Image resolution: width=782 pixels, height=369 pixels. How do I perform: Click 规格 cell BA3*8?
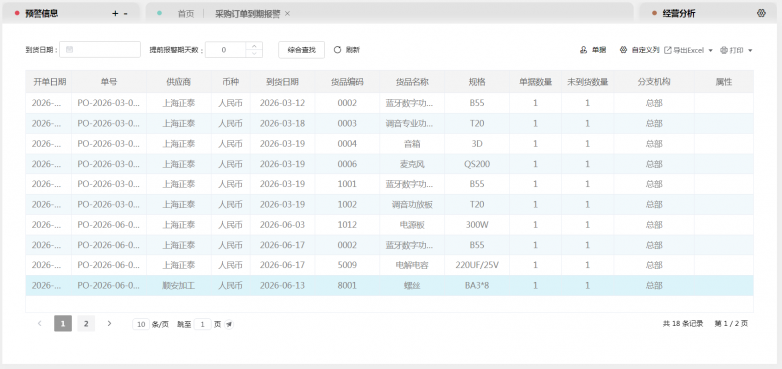(x=477, y=285)
